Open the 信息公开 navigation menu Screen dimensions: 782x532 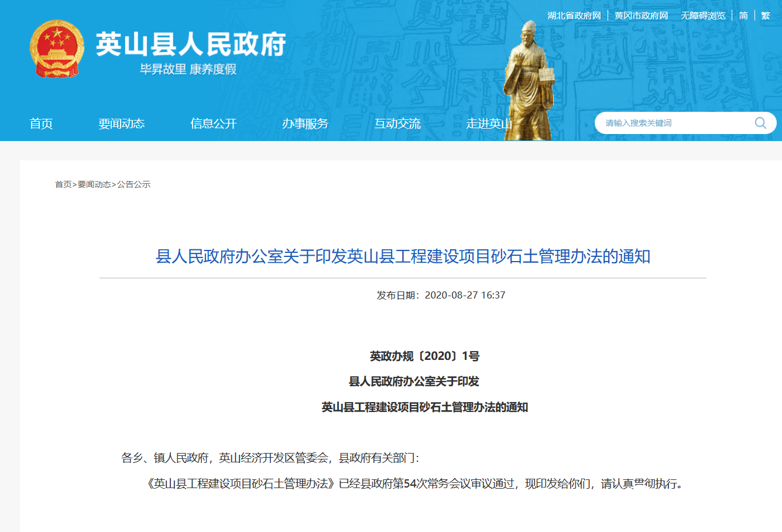pyautogui.click(x=214, y=123)
